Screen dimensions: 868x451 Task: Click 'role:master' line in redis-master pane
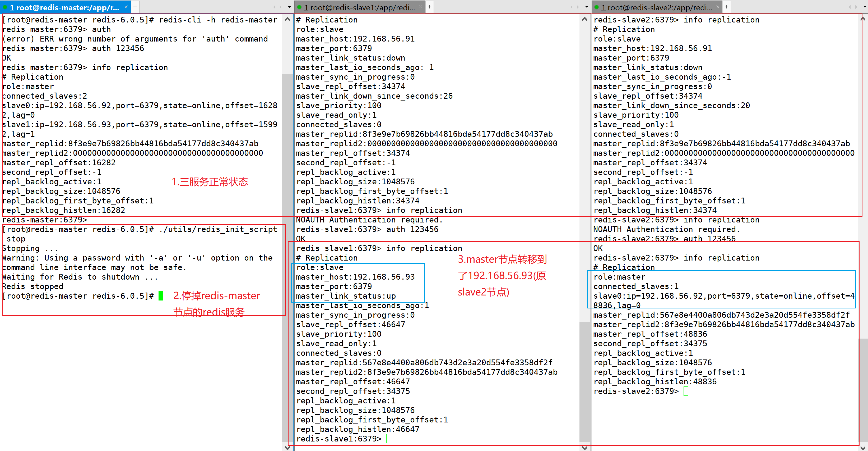point(28,86)
